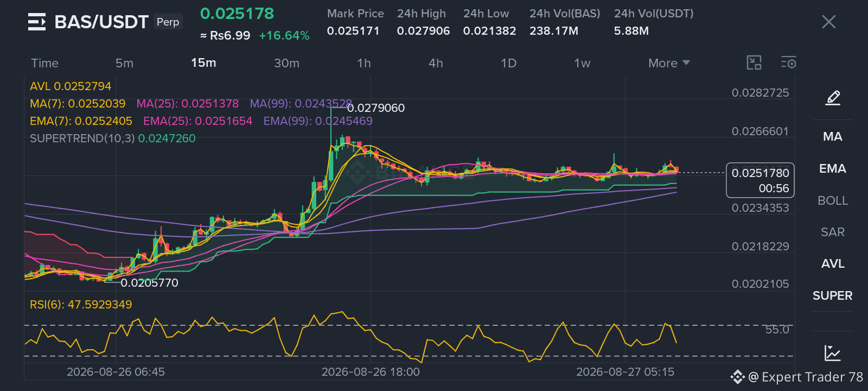The height and width of the screenshot is (391, 868).
Task: Click the 0.0266601 price axis label
Action: pyautogui.click(x=760, y=131)
